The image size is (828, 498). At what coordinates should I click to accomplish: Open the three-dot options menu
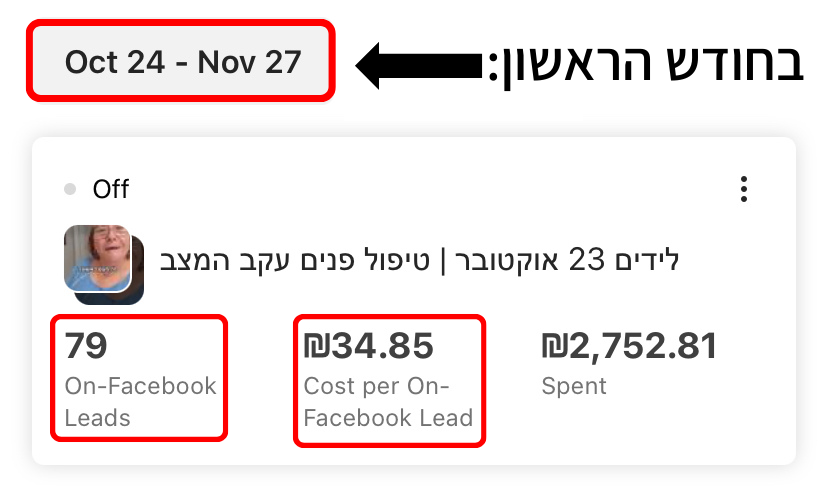[744, 189]
